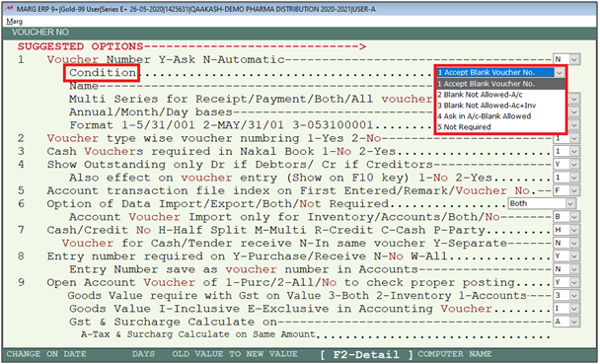Open Voucher for Cash/Tender receive dropdown
The height and width of the screenshot is (364, 600).
click(x=574, y=243)
